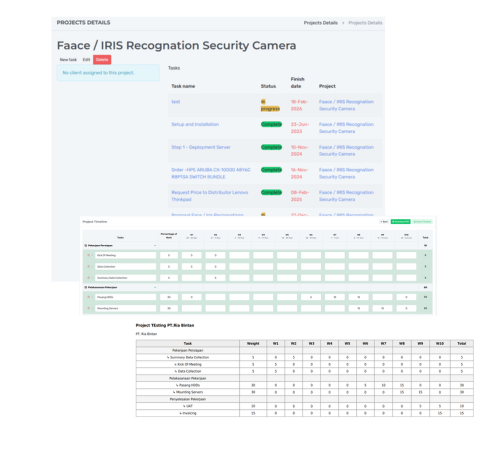500x450 pixels.
Task: Open project link in the 'test' row
Action: [346, 105]
